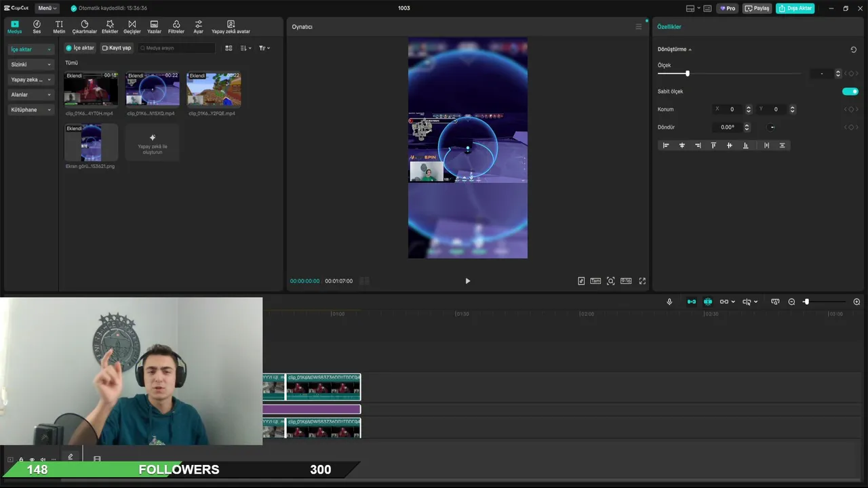Screen dimensions: 868x488
Task: Expand the Yapay zeka sidebar section
Action: point(31,79)
